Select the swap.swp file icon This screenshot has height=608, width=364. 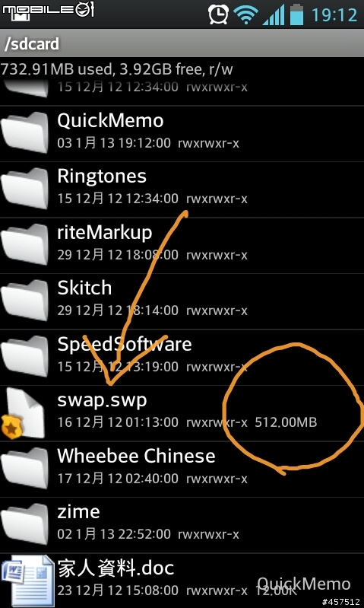coord(24,412)
